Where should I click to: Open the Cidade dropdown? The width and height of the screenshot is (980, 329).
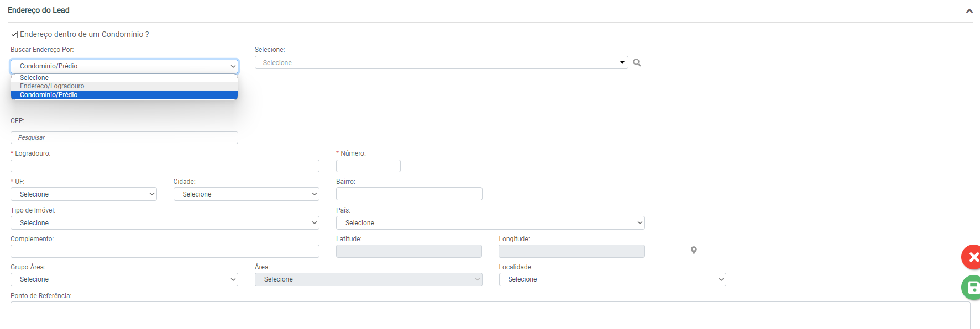coord(246,194)
